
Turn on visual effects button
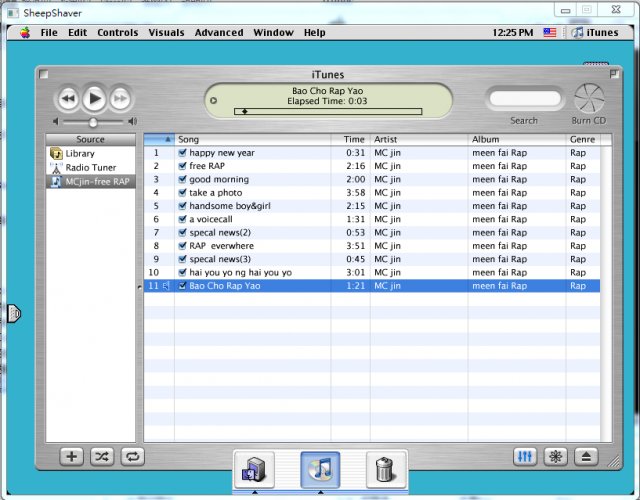click(x=556, y=456)
